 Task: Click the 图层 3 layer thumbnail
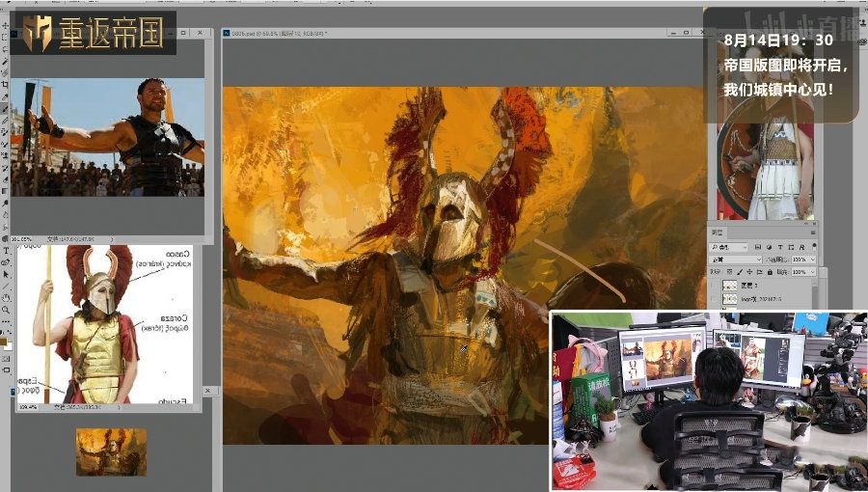(x=730, y=285)
